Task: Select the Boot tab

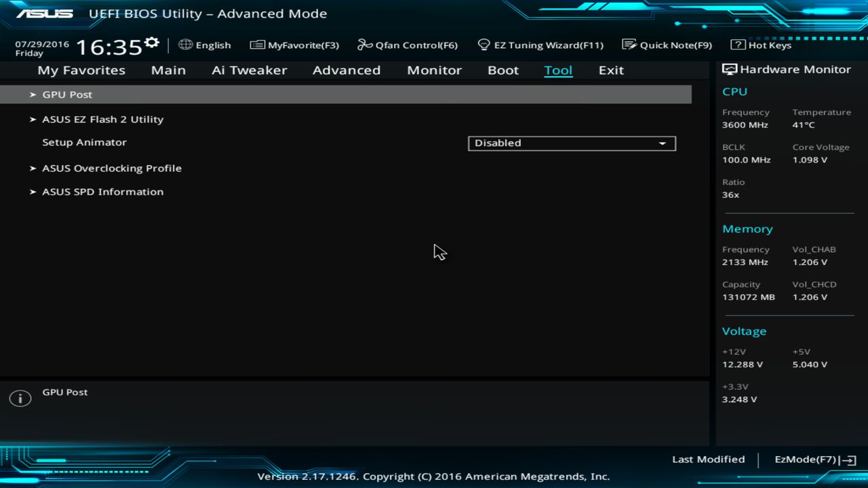Action: click(502, 70)
